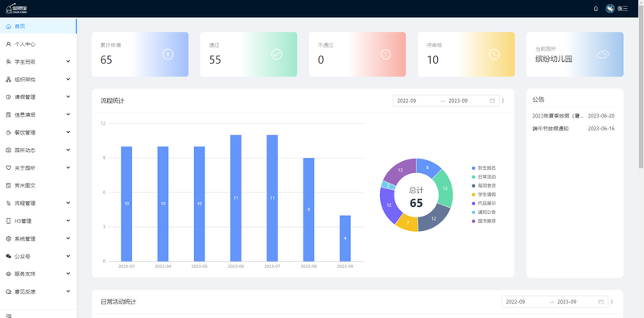This screenshot has height=318, width=644.
Task: Click the gear icon beside 系统管理
Action: [x=9, y=238]
